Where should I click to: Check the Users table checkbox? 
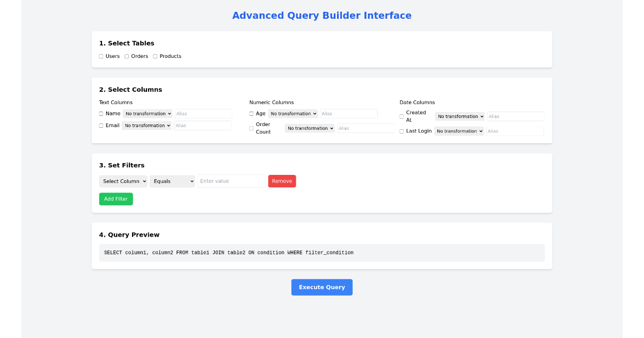tap(100, 56)
